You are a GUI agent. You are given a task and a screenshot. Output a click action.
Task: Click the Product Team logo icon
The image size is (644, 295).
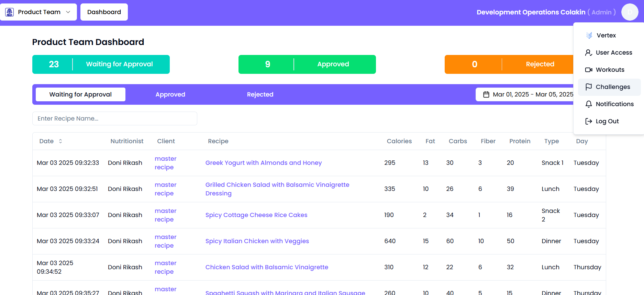10,12
